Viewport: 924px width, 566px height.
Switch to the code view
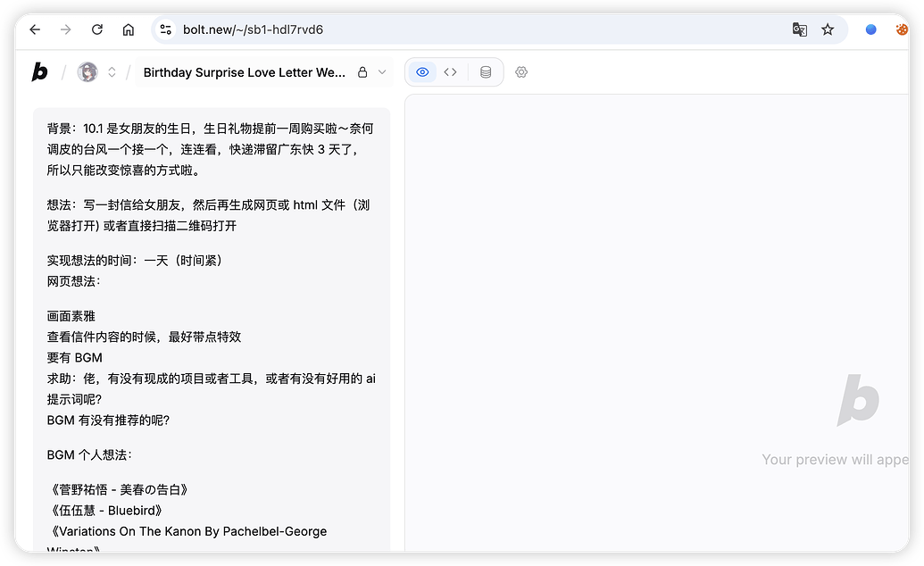(x=450, y=72)
